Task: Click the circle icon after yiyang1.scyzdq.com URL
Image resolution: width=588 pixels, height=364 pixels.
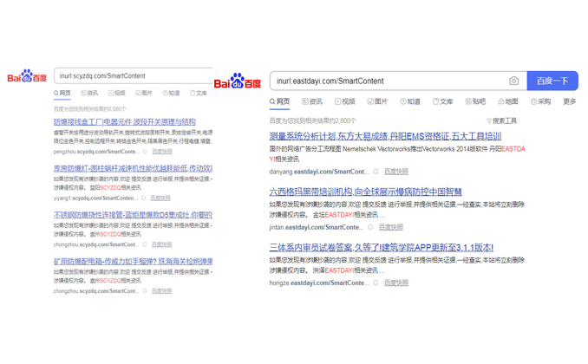Action: 143,198
